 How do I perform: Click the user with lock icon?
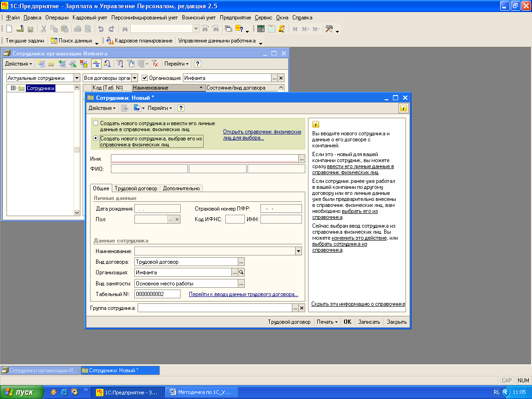(x=282, y=29)
